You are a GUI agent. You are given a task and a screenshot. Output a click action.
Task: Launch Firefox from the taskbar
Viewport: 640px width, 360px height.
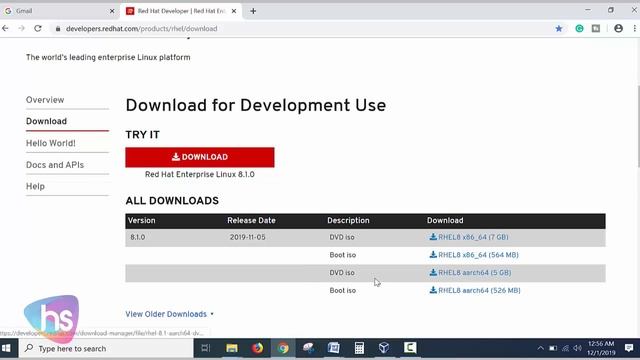257,348
